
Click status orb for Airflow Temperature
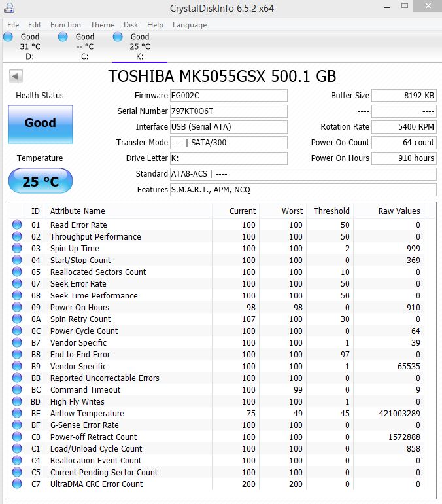(x=17, y=413)
